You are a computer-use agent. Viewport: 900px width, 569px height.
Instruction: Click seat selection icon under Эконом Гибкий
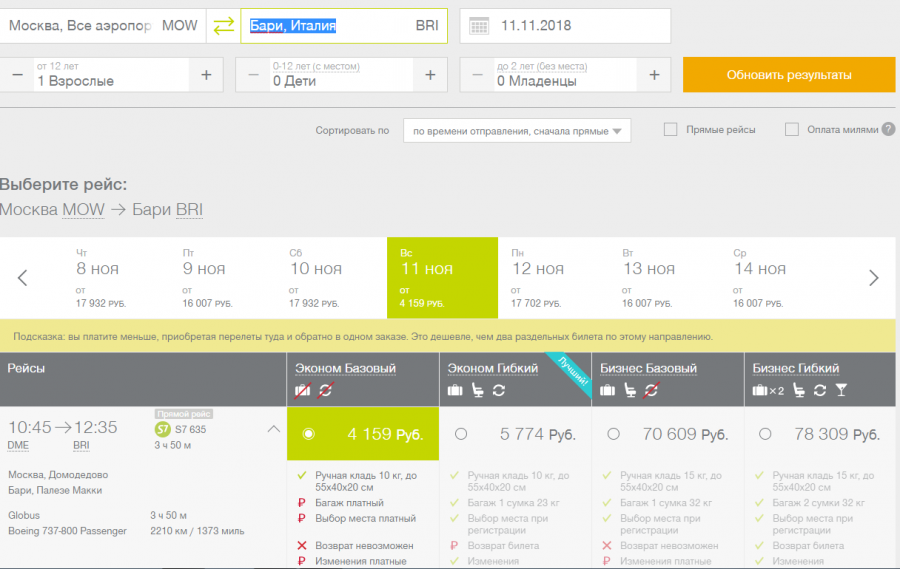pyautogui.click(x=477, y=390)
